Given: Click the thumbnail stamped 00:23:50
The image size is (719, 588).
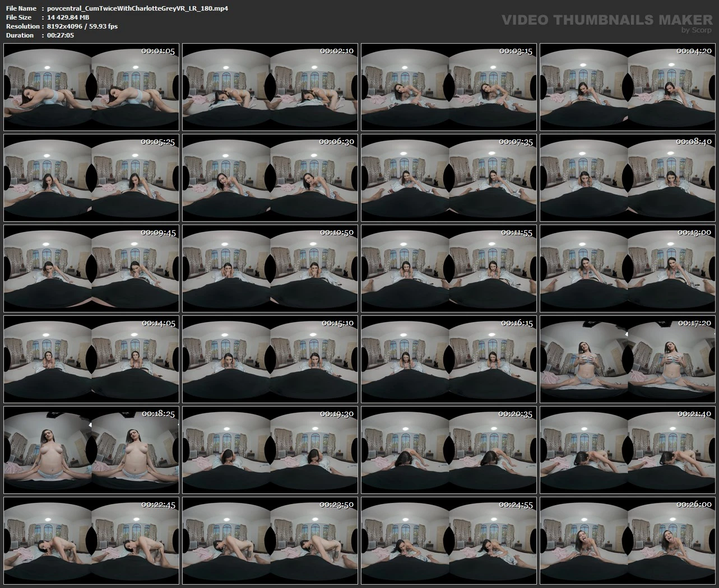Looking at the screenshot, I should click(x=270, y=540).
